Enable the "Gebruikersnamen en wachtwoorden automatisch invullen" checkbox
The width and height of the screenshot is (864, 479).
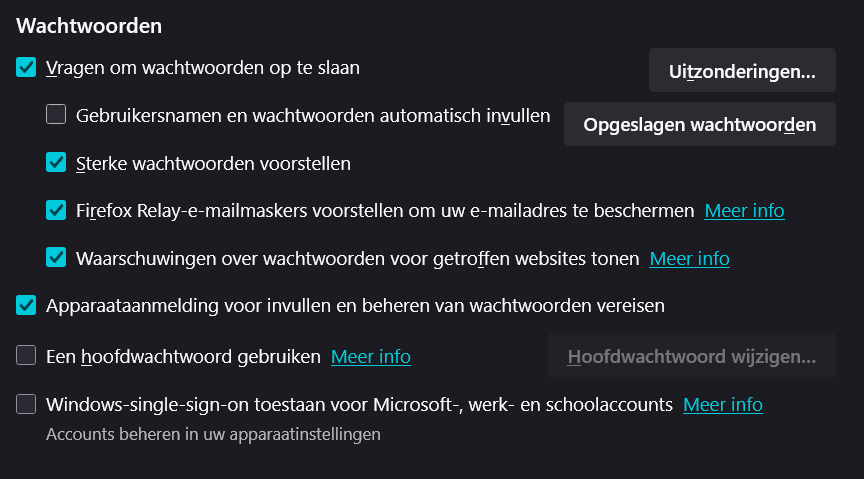click(57, 115)
